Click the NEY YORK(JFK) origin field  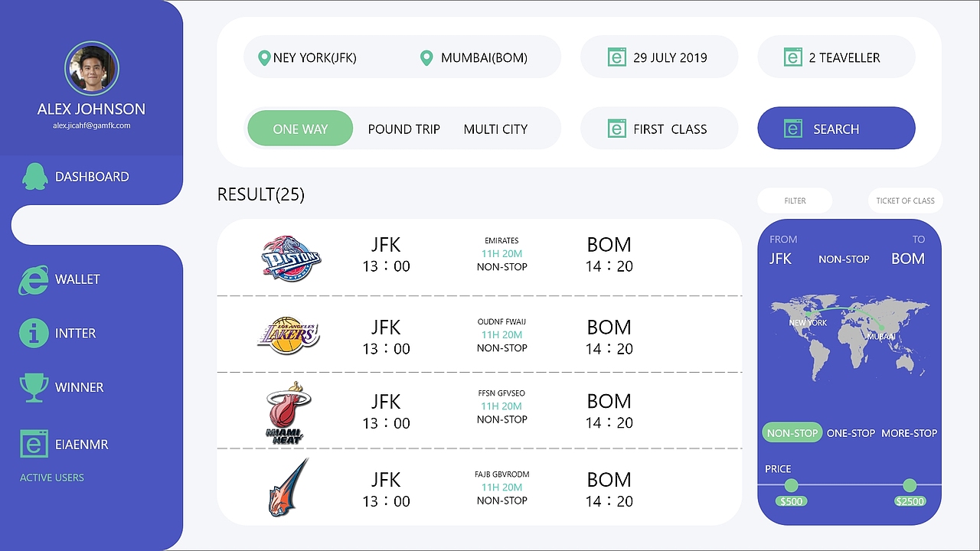[x=314, y=57]
